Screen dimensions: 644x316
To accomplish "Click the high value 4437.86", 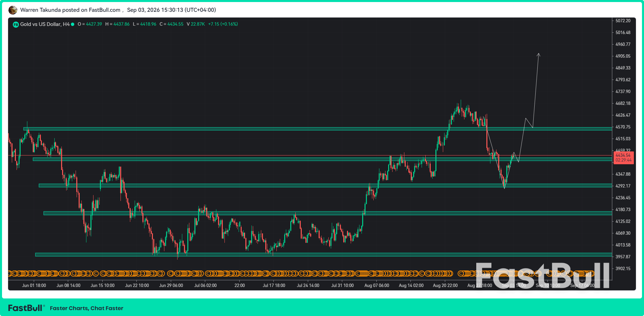I will coord(122,24).
